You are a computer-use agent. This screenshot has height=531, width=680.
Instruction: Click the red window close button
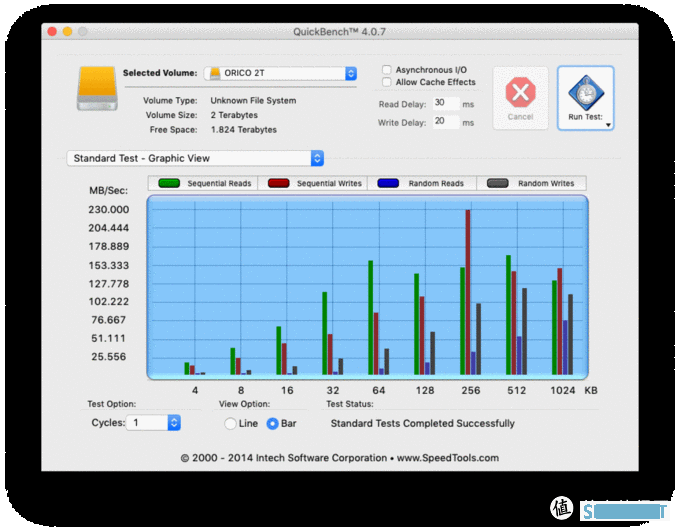click(52, 31)
